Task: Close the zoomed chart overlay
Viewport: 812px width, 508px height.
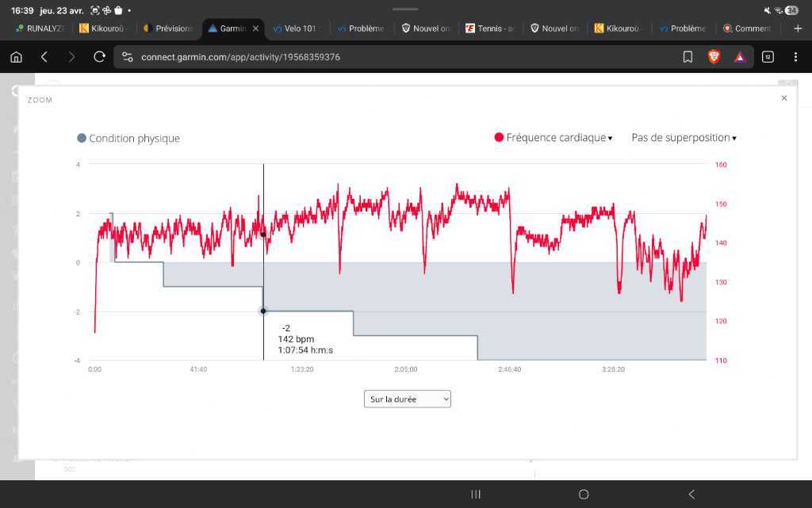Action: [x=783, y=98]
